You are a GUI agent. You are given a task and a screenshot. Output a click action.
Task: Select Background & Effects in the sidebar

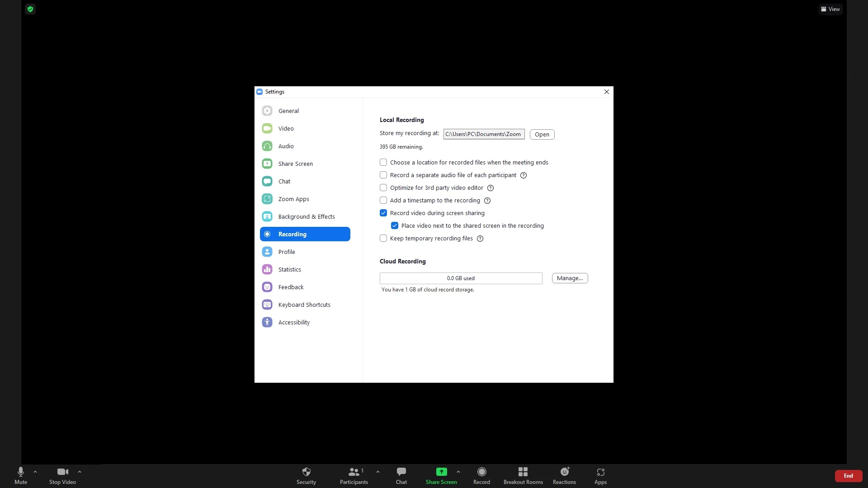pyautogui.click(x=306, y=217)
